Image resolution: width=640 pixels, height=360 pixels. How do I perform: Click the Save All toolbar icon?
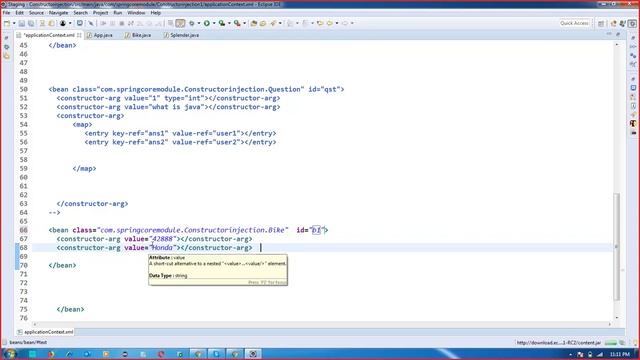click(x=31, y=23)
